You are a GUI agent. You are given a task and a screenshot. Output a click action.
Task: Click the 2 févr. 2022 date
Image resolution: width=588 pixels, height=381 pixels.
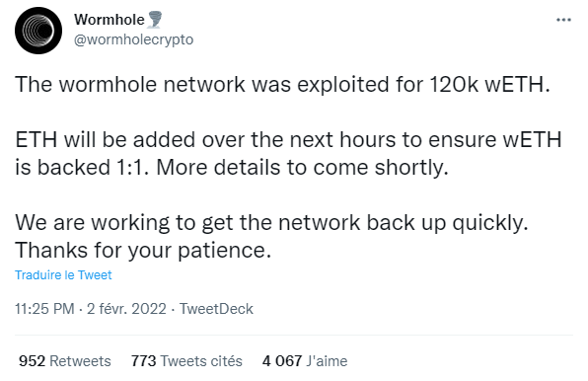(x=126, y=309)
